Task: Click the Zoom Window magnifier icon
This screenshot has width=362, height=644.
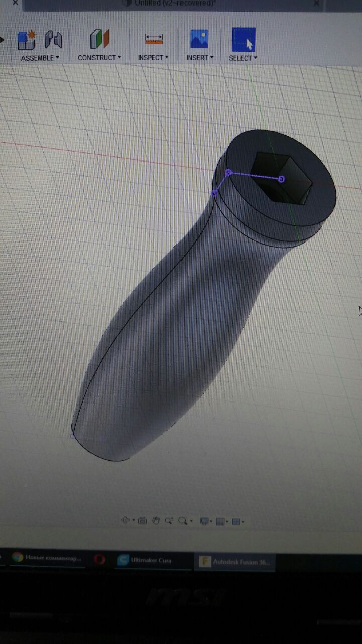Action: tap(183, 521)
